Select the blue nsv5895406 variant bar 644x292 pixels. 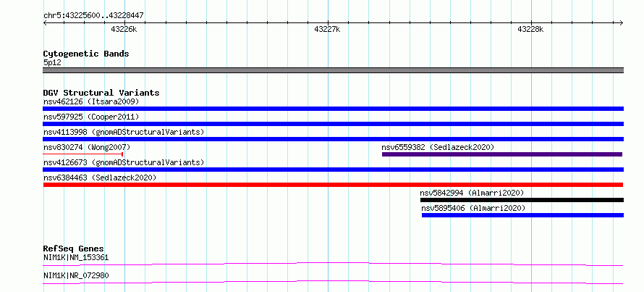523,215
